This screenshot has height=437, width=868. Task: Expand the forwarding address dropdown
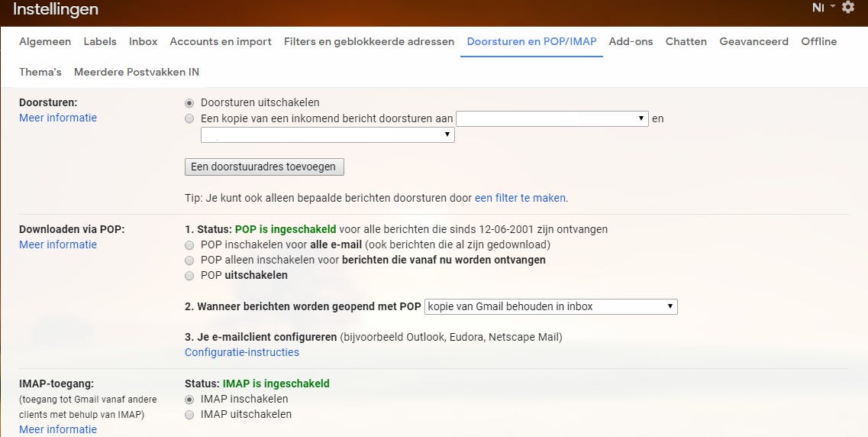pyautogui.click(x=552, y=119)
